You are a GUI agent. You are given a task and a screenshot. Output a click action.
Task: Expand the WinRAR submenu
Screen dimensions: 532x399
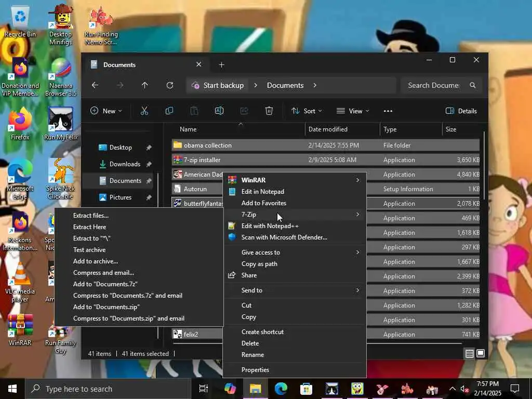[295, 180]
